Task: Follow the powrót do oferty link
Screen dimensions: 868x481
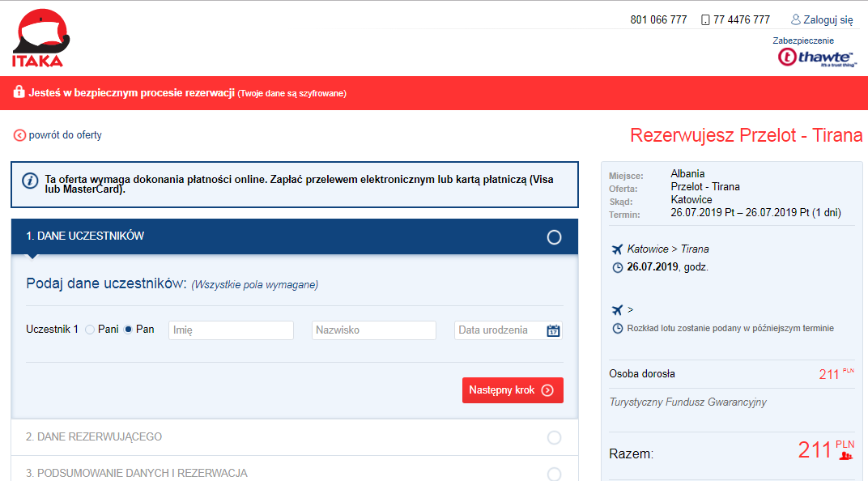Action: [x=65, y=135]
